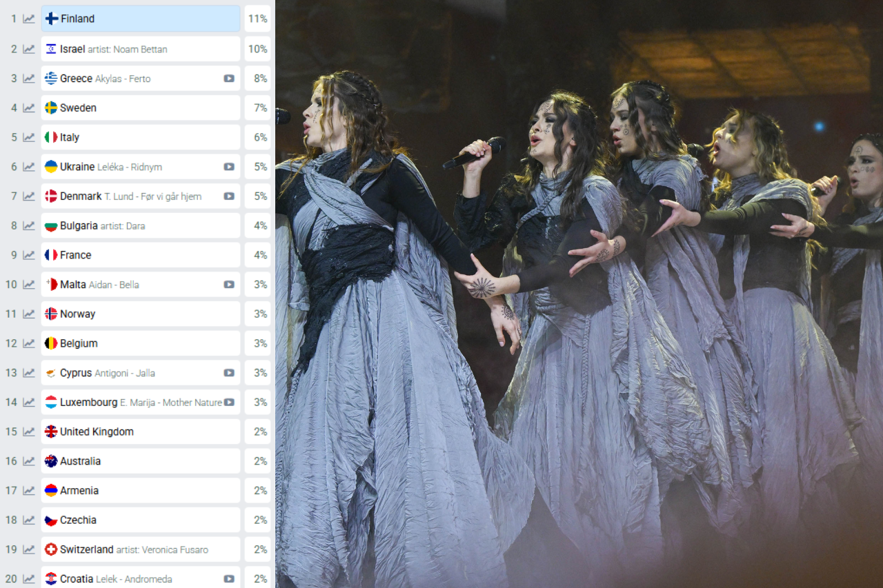Viewport: 883px width, 588px height.
Task: Select the Finland country row
Action: point(141,19)
